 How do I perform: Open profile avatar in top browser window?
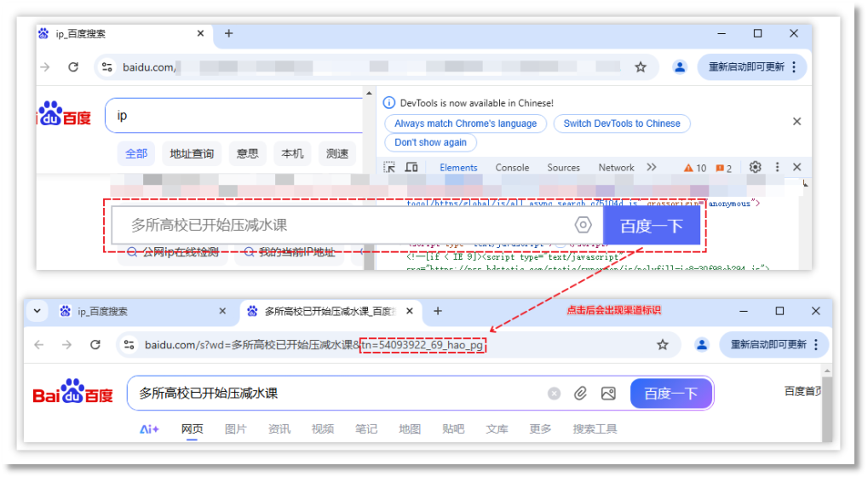point(680,67)
